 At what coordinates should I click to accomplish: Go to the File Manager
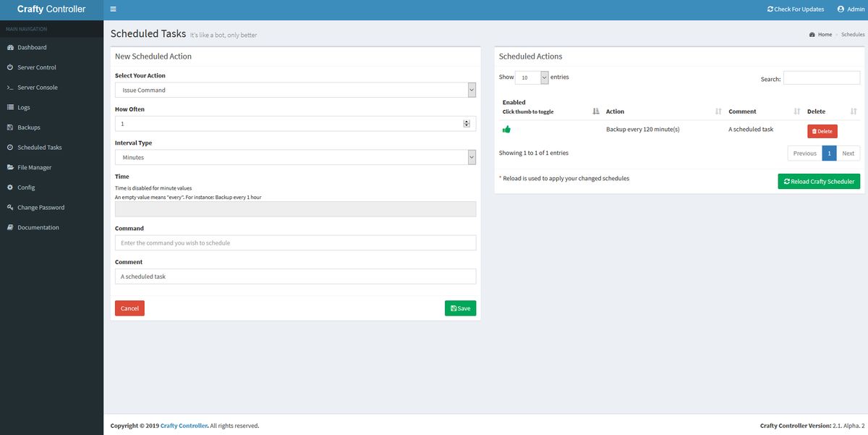pyautogui.click(x=36, y=166)
